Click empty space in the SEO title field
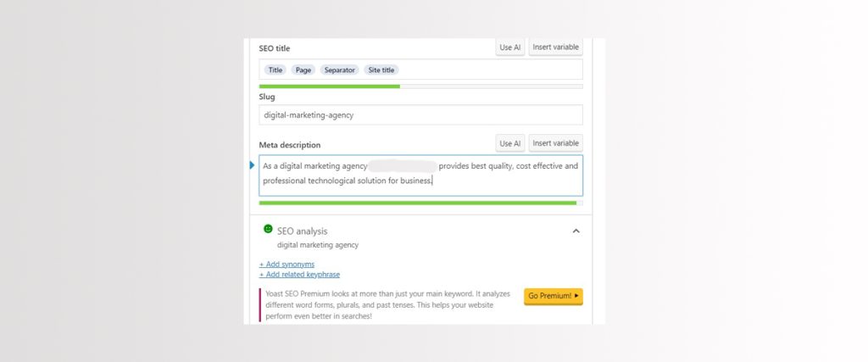Screen dimensions: 868x362 coord(492,70)
